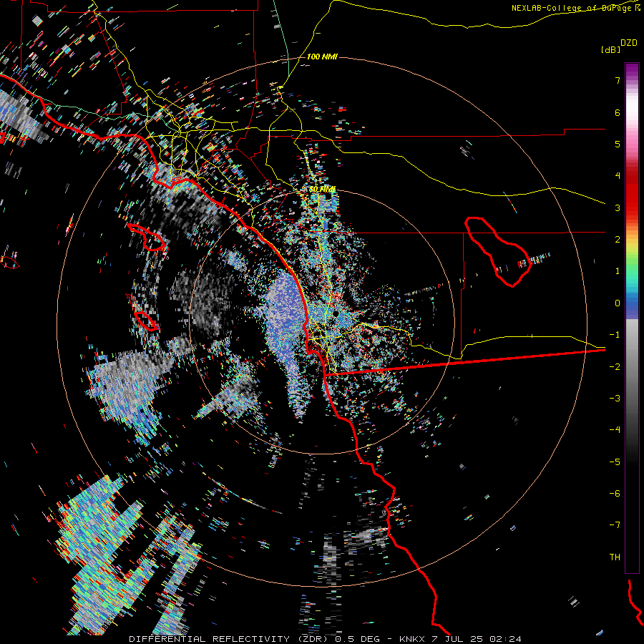This screenshot has width=644, height=644.
Task: Click the -1 value on the color scale
Action: [615, 335]
